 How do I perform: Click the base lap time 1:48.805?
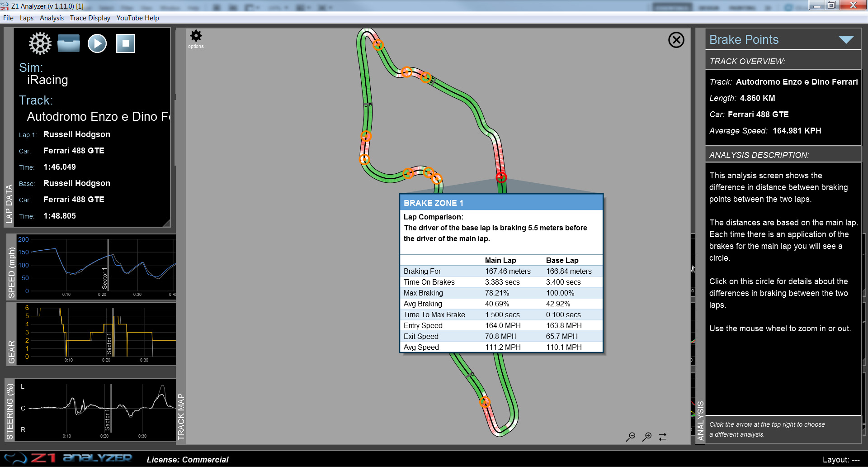coord(60,216)
